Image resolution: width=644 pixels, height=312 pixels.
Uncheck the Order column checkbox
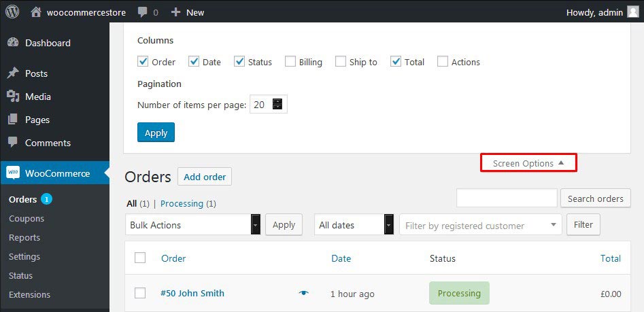(x=143, y=62)
